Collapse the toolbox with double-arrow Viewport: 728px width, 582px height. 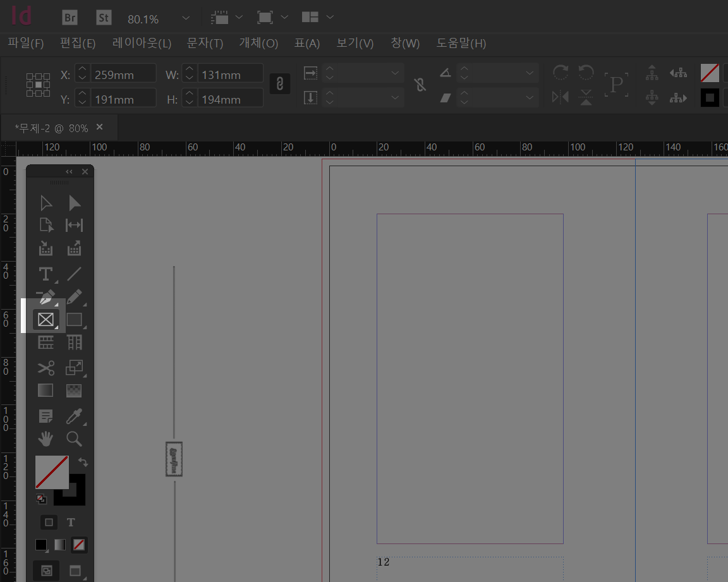coord(69,172)
